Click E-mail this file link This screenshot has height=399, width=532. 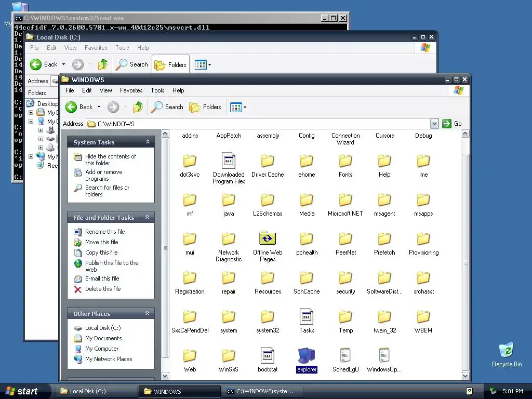click(102, 278)
